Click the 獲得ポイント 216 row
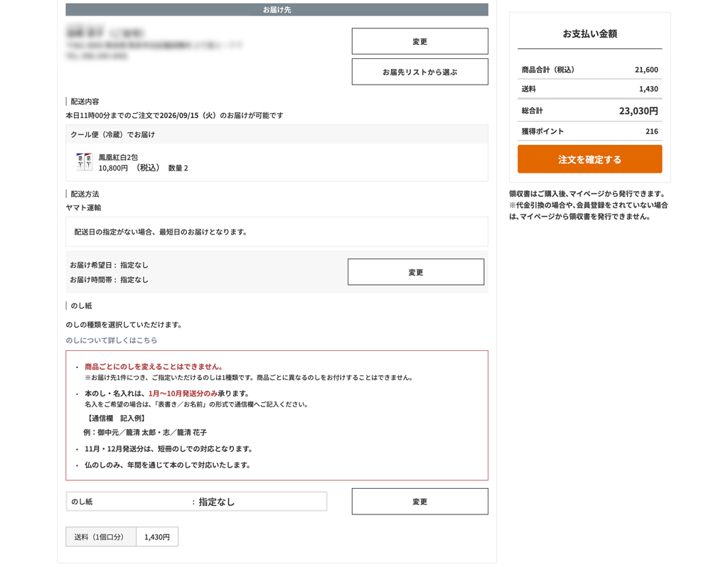Screen dimensions: 728x567 [x=589, y=131]
